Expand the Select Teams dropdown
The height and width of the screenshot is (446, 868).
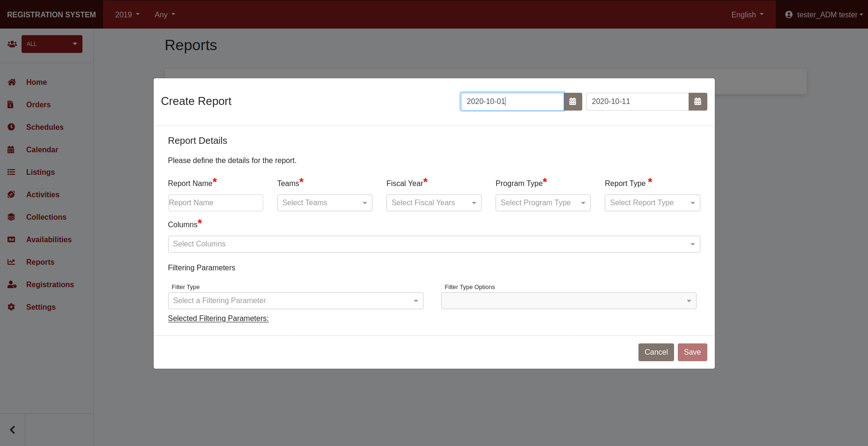pyautogui.click(x=324, y=203)
